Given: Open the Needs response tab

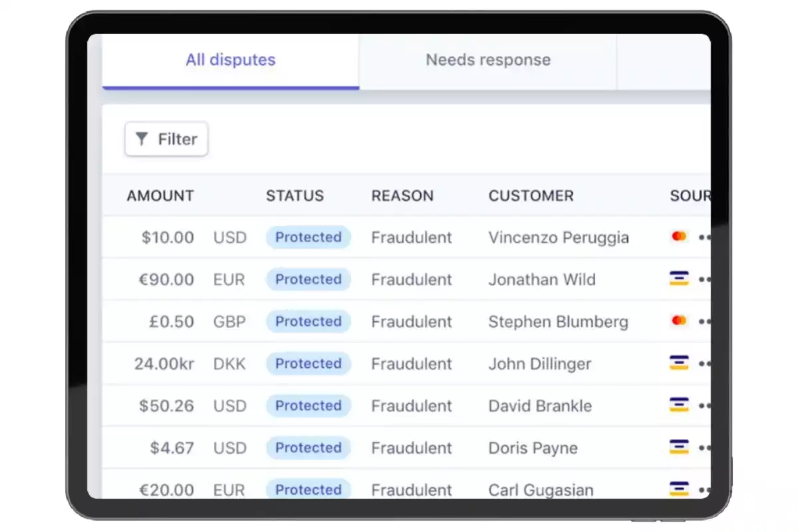Looking at the screenshot, I should 487,60.
